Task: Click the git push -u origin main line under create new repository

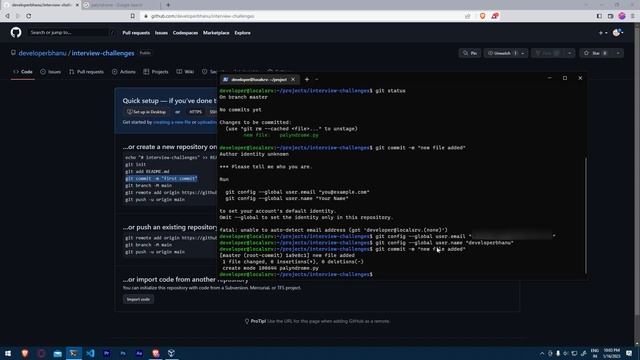Action: 155,200
